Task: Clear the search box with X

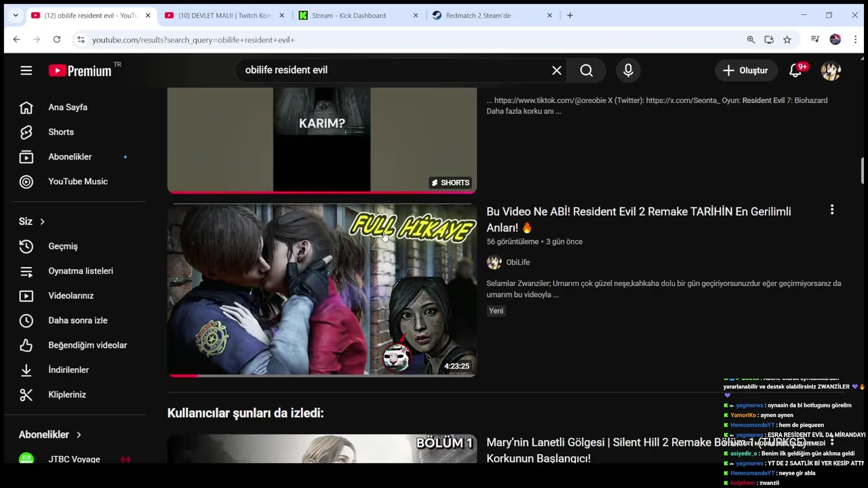Action: click(x=557, y=70)
